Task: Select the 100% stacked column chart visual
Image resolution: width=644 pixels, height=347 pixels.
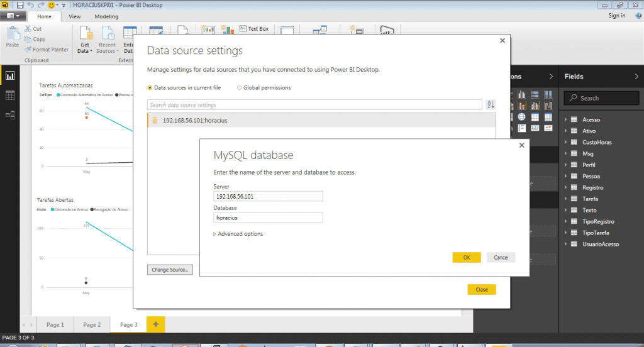Action: pos(548,95)
